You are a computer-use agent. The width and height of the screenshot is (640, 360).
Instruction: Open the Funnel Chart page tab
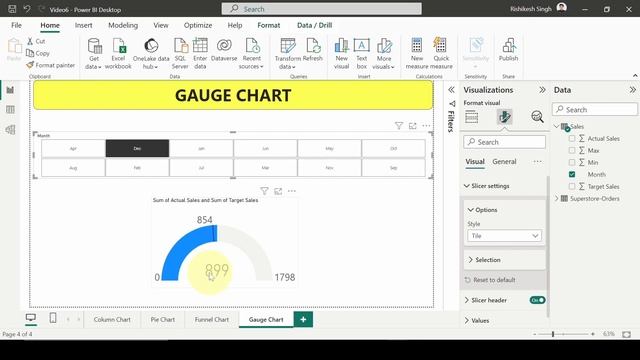[x=211, y=319]
